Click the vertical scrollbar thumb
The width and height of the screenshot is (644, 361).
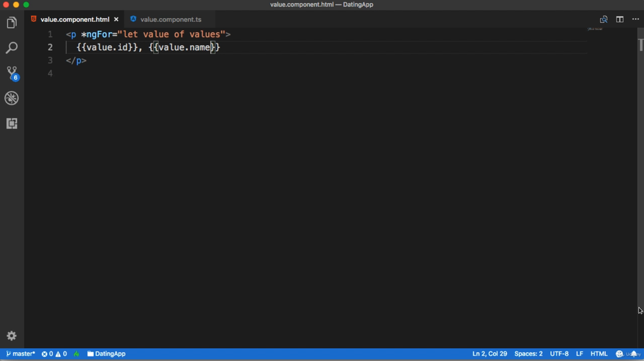(x=641, y=44)
